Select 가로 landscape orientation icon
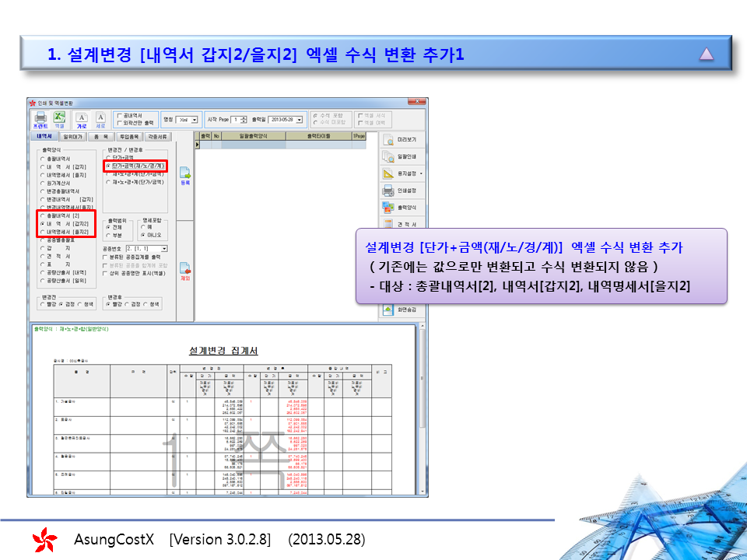747x560 pixels. point(81,118)
